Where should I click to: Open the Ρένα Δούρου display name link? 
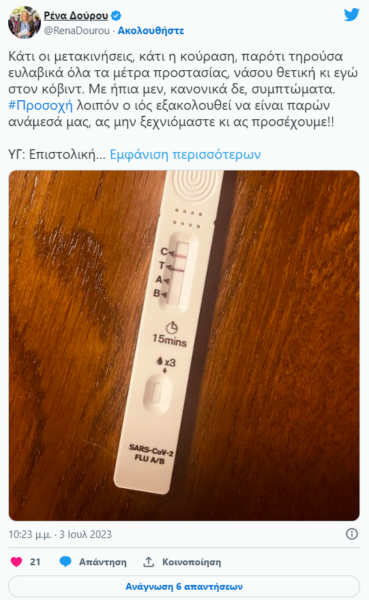[x=76, y=16]
